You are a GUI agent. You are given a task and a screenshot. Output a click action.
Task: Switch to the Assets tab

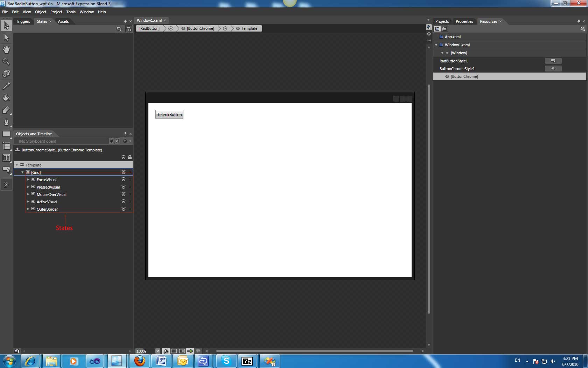pos(63,21)
